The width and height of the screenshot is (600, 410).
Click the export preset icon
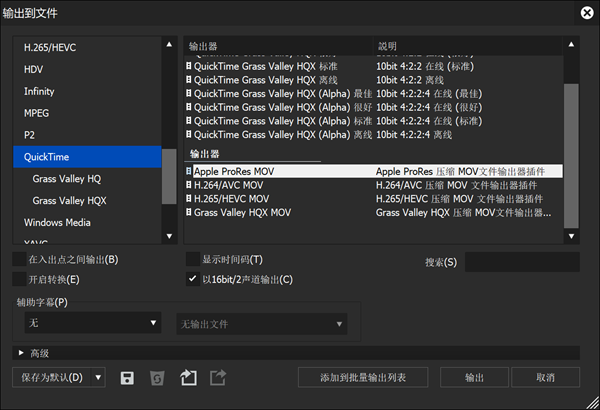coord(218,378)
